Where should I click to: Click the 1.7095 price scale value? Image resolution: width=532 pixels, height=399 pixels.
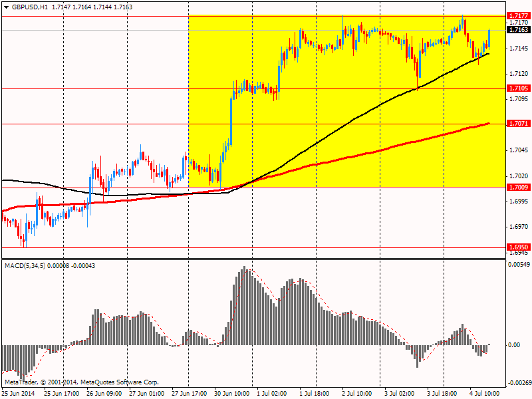click(519, 99)
